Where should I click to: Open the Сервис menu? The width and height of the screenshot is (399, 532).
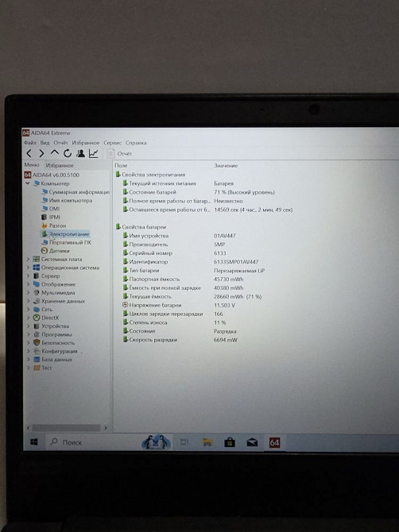tap(112, 142)
